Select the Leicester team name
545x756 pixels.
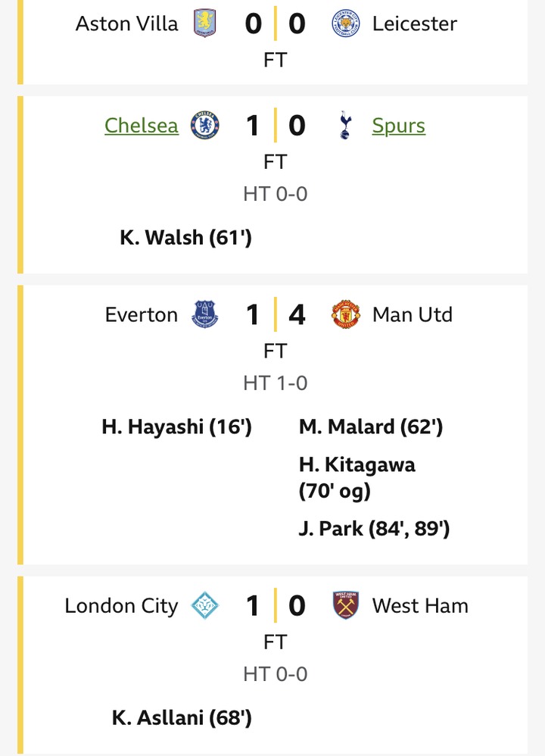[415, 24]
